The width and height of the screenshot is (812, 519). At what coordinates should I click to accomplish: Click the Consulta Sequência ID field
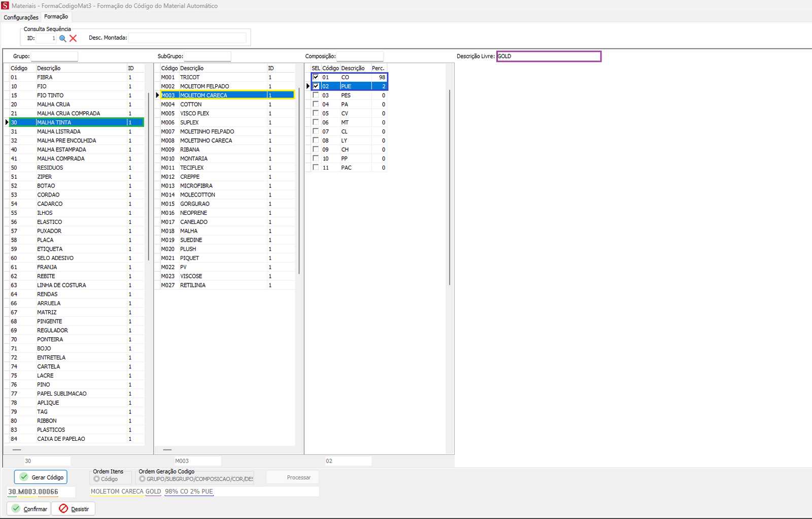coord(46,38)
